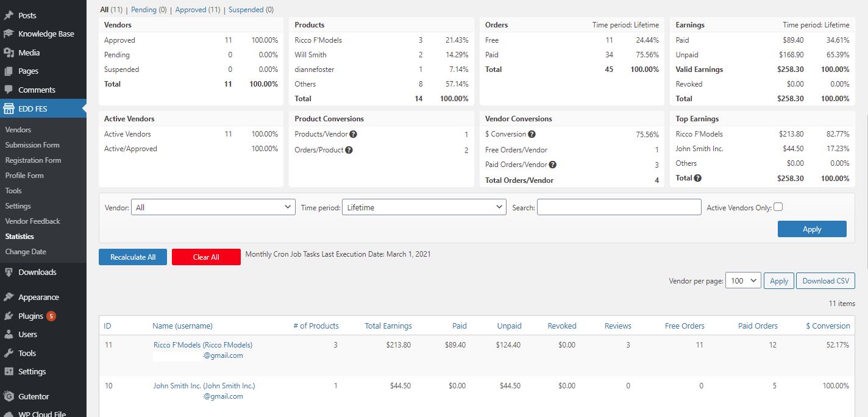The width and height of the screenshot is (868, 417).
Task: Open the Time period dropdown
Action: coord(424,207)
